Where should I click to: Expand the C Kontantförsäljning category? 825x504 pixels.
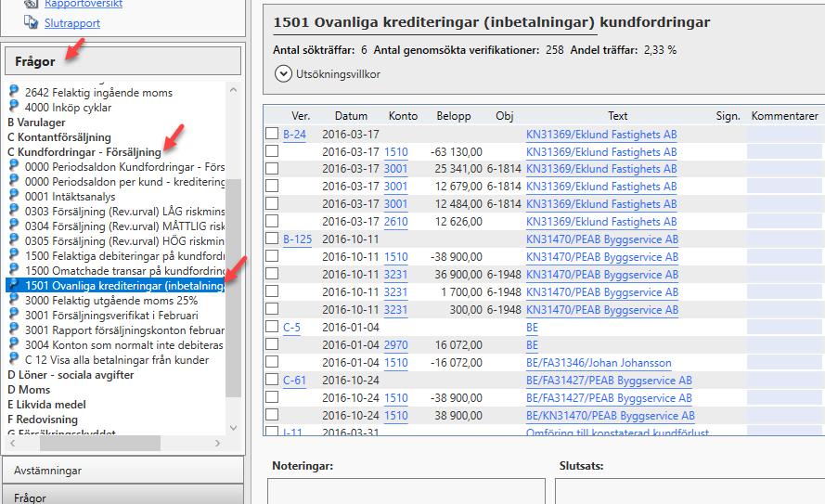pos(59,136)
